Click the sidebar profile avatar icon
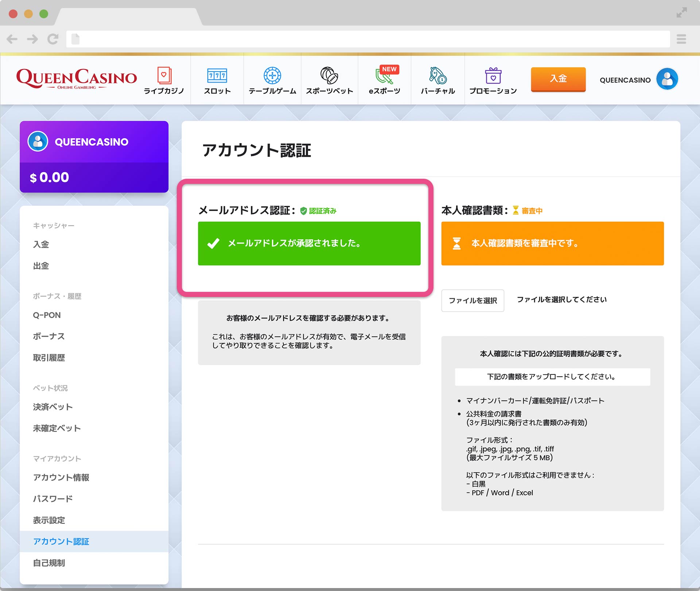700x591 pixels. pos(38,141)
